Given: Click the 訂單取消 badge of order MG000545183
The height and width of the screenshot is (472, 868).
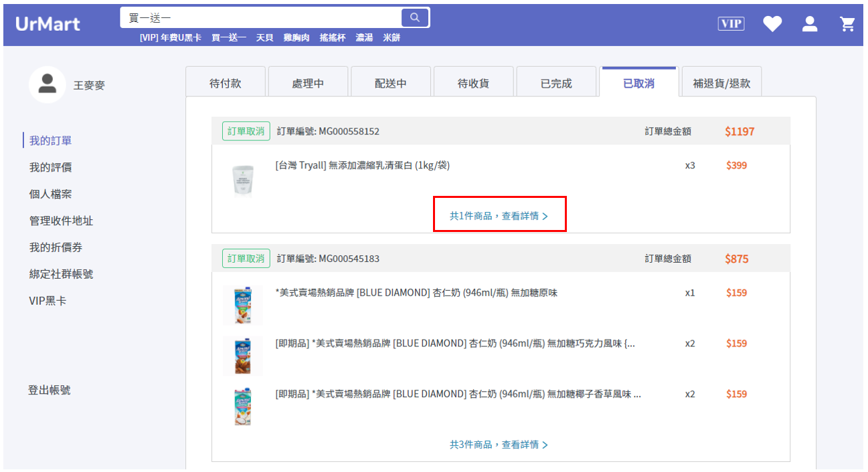Looking at the screenshot, I should 246,259.
